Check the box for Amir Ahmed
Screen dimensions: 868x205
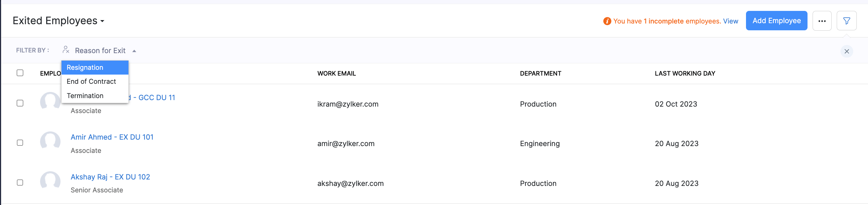tap(20, 143)
